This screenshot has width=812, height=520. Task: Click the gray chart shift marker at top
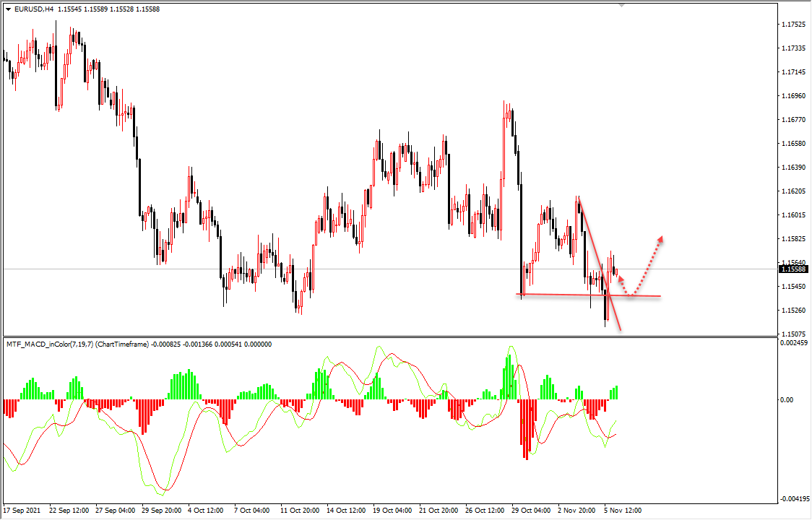point(621,5)
